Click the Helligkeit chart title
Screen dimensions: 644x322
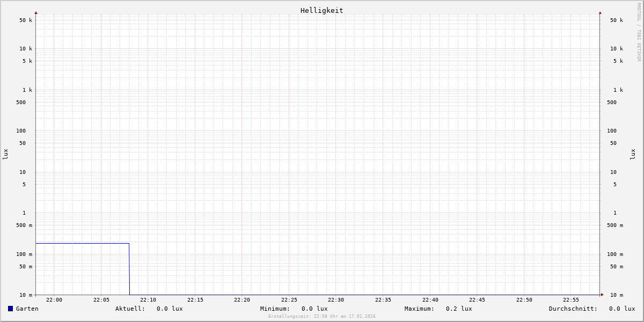coord(321,10)
